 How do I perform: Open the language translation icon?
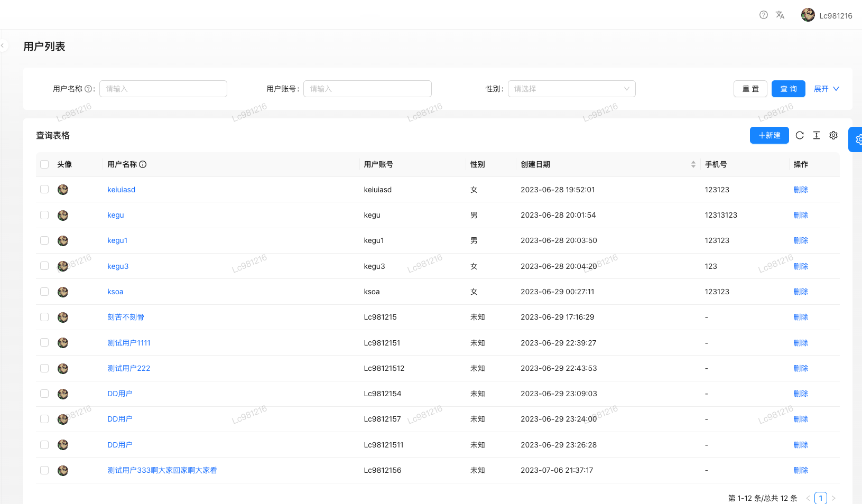tap(780, 15)
